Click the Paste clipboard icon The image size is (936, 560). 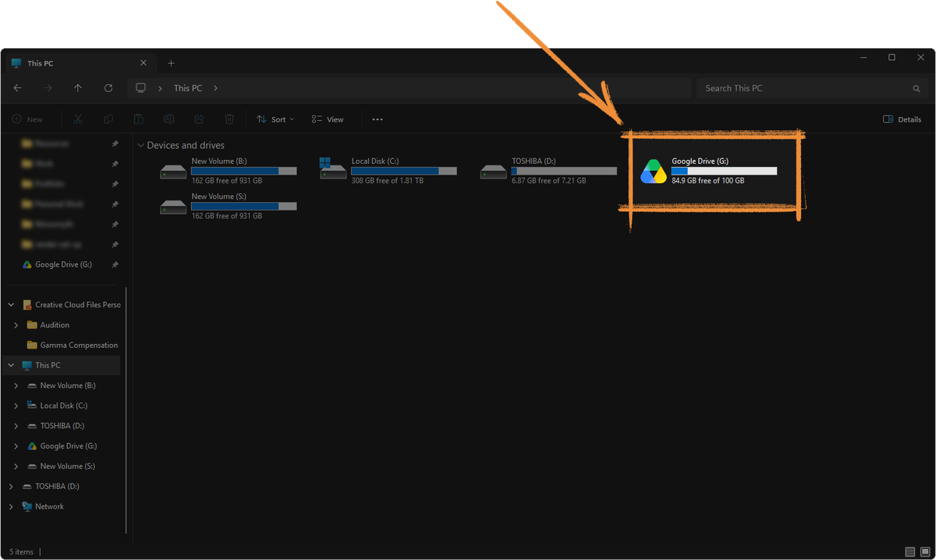click(138, 119)
